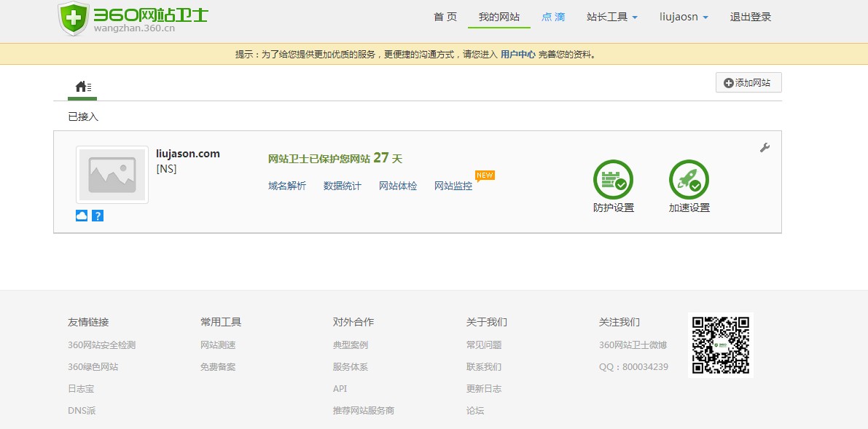The image size is (868, 429).
Task: Open 免费备案 footer link
Action: 218,367
